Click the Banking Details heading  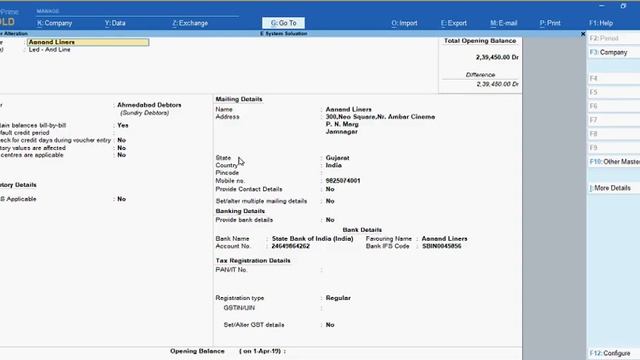pos(240,211)
